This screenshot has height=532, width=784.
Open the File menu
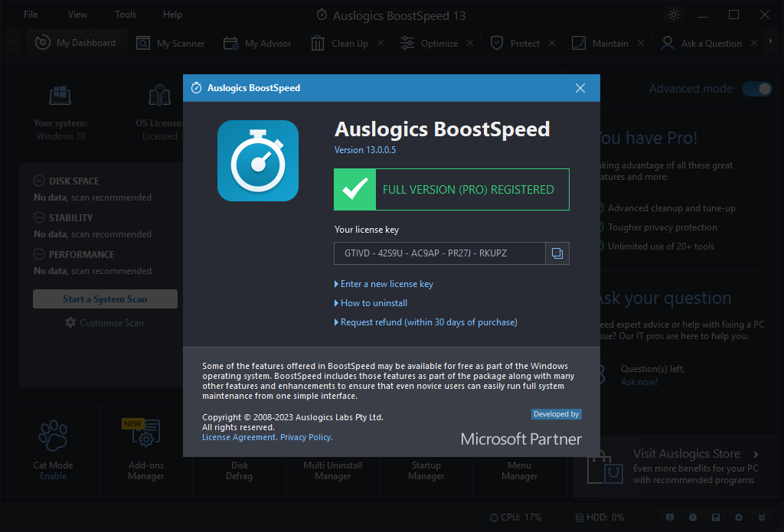31,15
